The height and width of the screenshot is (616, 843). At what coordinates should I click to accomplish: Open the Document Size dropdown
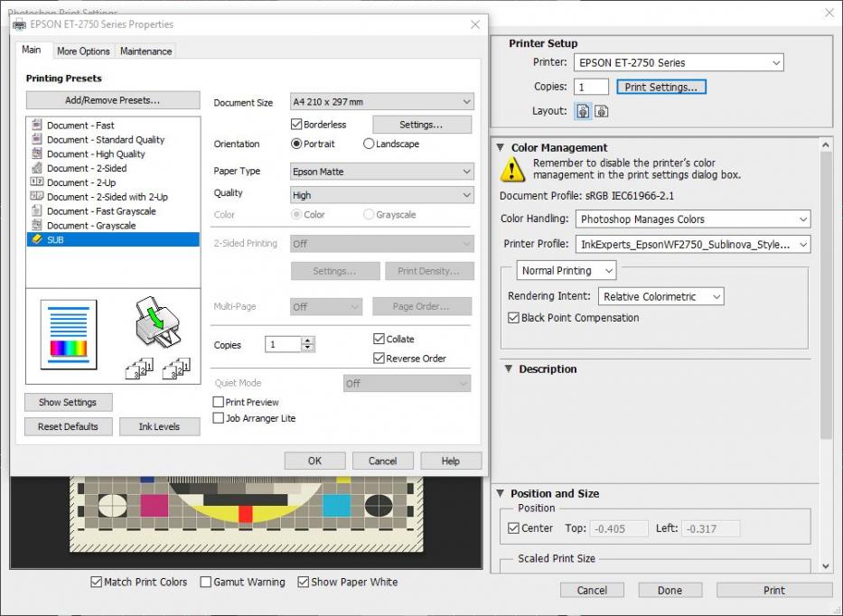(381, 101)
